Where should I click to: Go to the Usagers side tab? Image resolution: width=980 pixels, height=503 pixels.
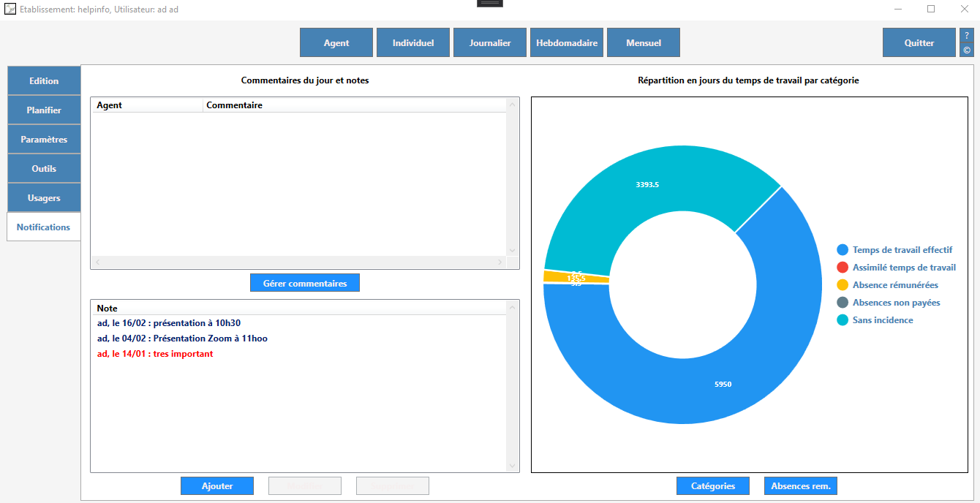tap(44, 198)
